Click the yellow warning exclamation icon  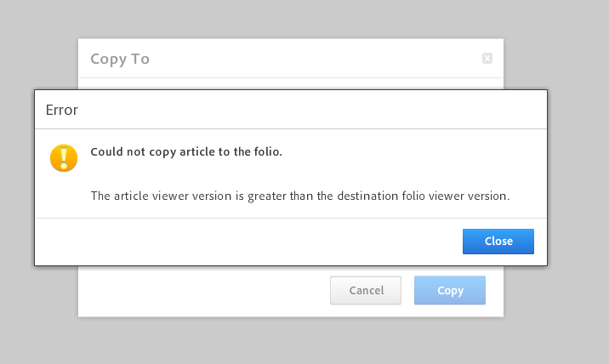click(64, 158)
